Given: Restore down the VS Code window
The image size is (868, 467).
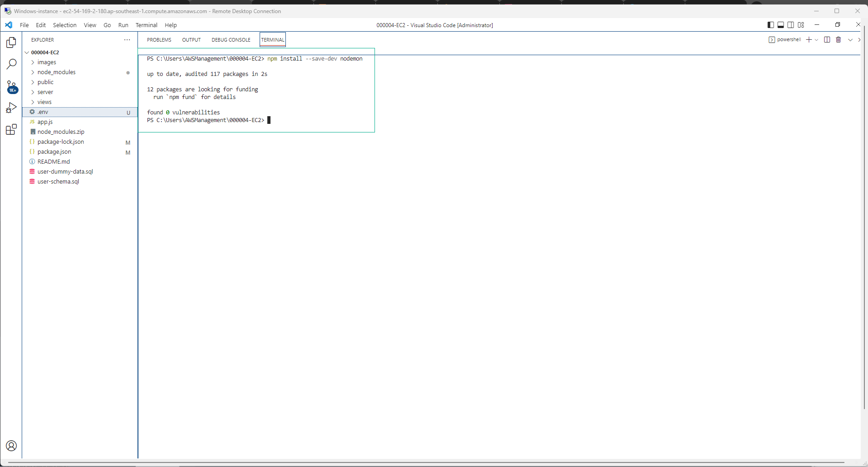Looking at the screenshot, I should 837,25.
